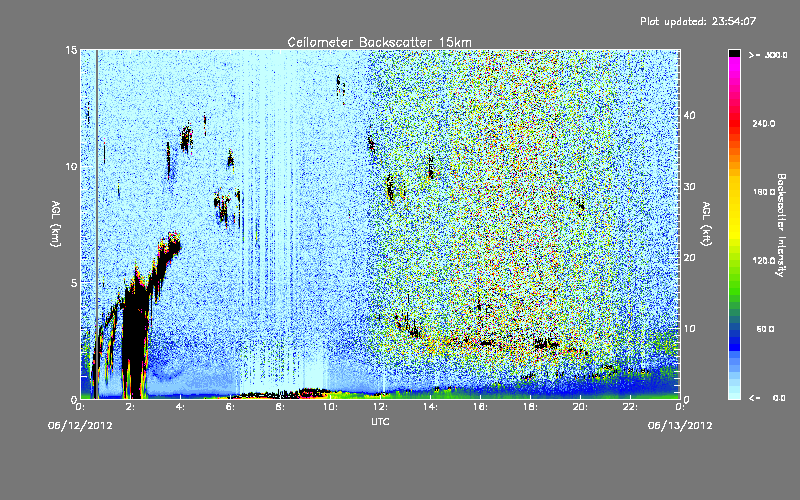
Task: Select the 'AGL (kft)' right axis label
Action: (x=706, y=224)
